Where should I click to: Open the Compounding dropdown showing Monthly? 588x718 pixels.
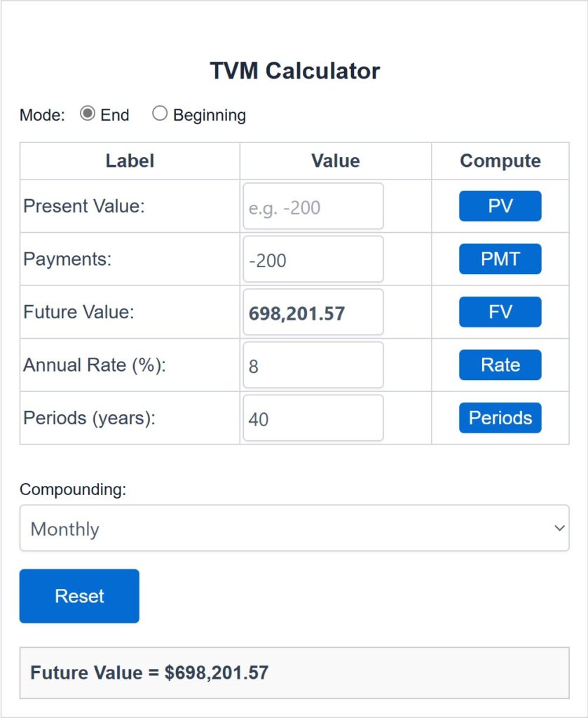[294, 528]
